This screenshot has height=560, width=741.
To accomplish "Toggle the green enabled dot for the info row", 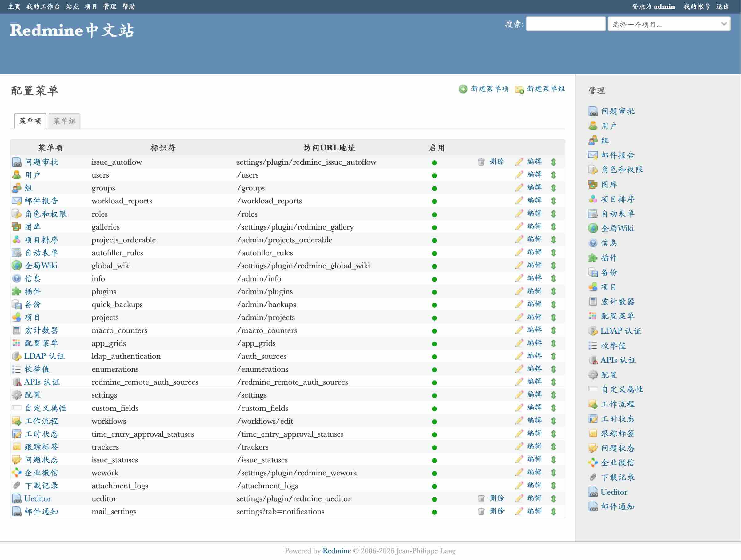I will 435,279.
